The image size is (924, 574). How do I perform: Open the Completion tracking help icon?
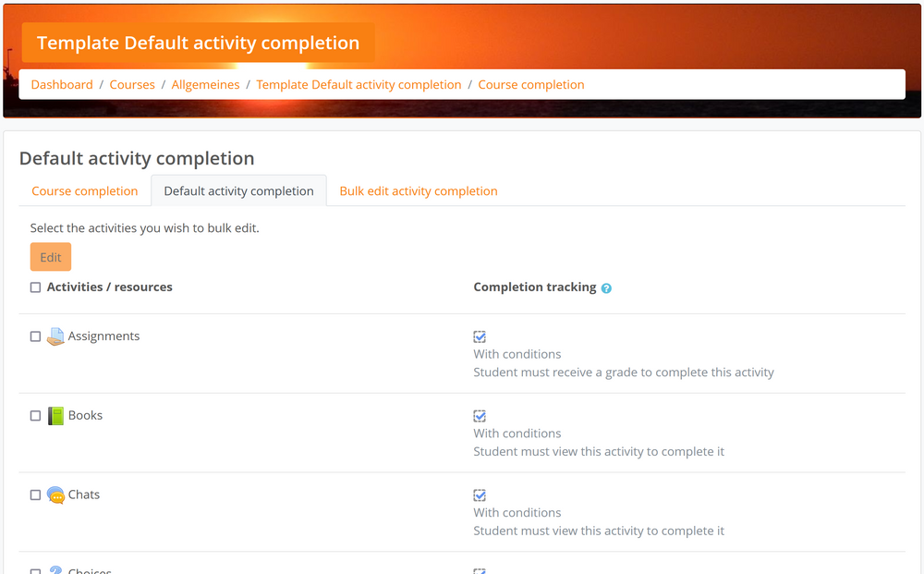[x=606, y=288]
